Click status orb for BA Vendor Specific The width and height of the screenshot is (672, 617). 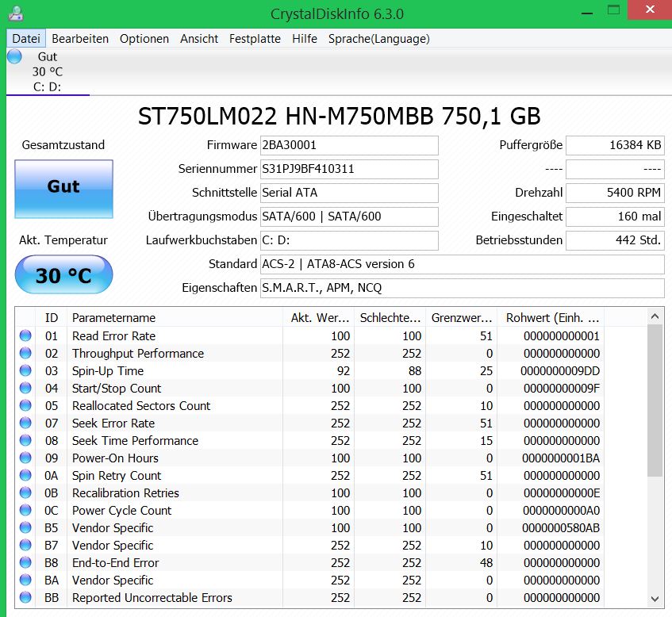[x=25, y=580]
